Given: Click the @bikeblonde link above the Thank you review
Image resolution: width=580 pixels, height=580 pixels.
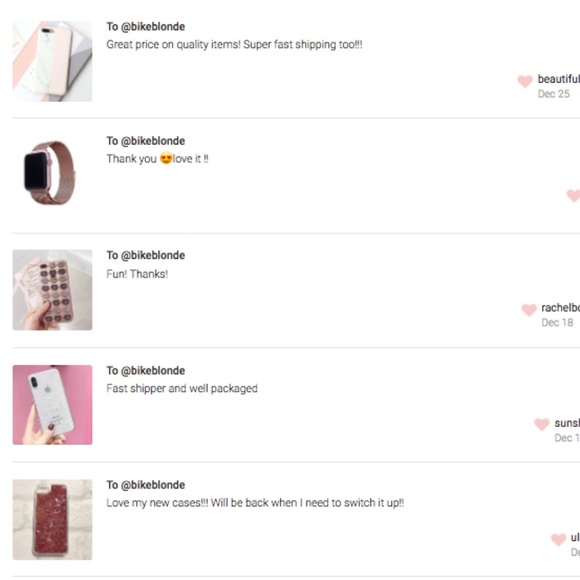Looking at the screenshot, I should 153,141.
